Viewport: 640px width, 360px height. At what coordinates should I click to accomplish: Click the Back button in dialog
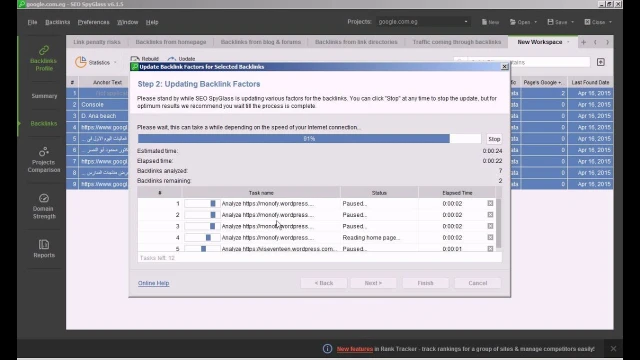[324, 283]
